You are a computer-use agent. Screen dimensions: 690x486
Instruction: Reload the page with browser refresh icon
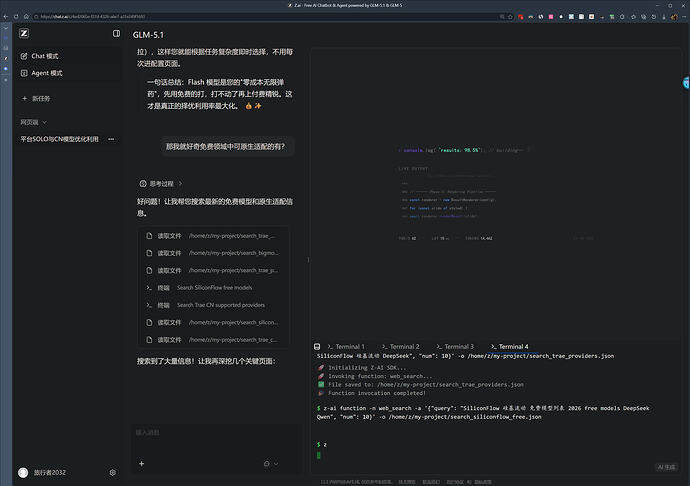pyautogui.click(x=16, y=17)
